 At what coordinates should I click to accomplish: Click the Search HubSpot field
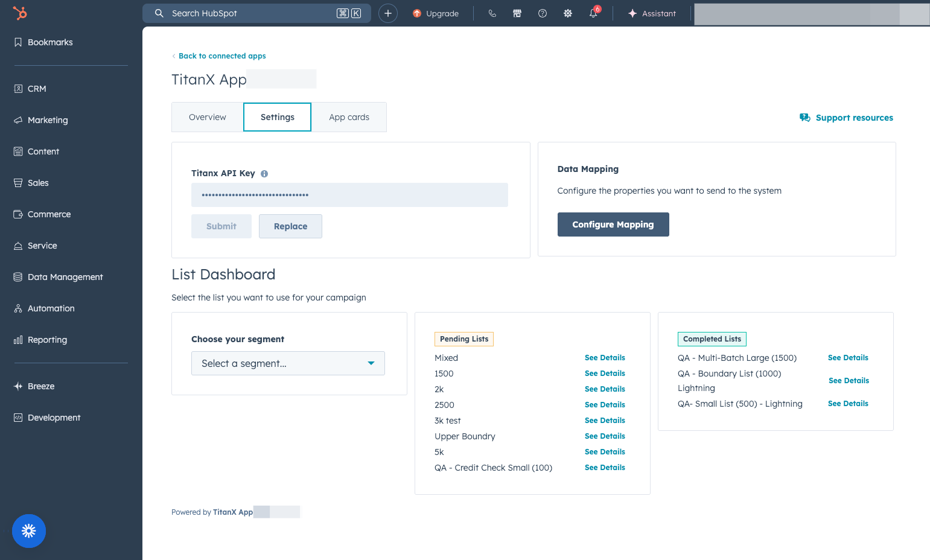256,13
